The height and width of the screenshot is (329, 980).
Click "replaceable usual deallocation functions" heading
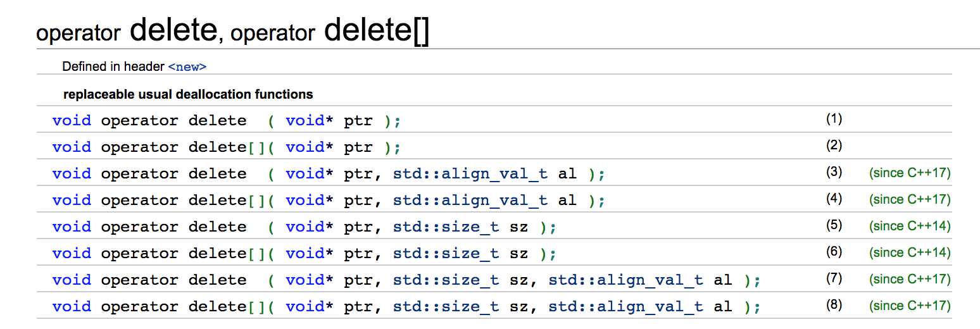click(188, 95)
